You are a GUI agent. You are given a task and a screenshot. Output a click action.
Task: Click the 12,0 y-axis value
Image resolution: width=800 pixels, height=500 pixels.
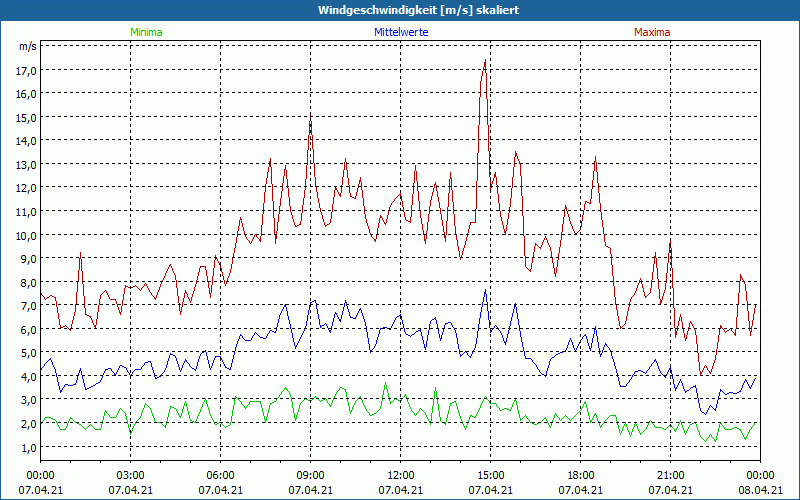click(26, 188)
